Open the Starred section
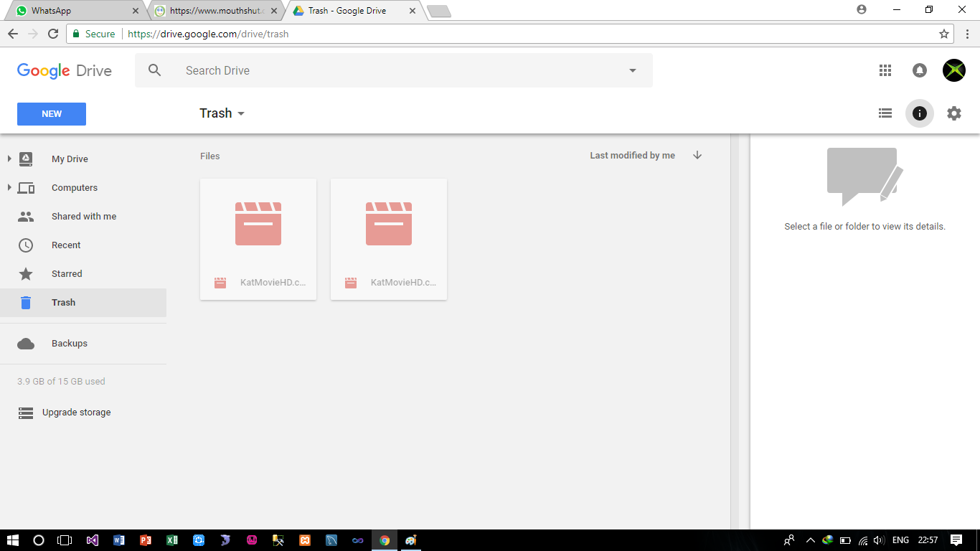 click(67, 274)
